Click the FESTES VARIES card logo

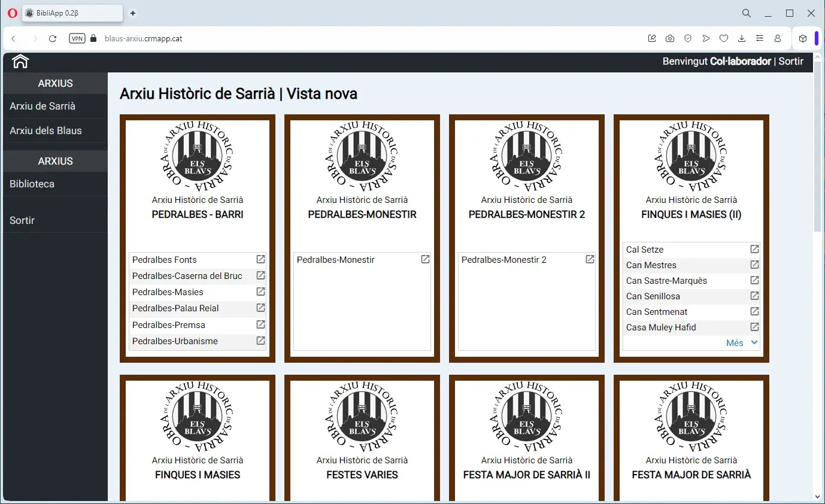pyautogui.click(x=362, y=417)
